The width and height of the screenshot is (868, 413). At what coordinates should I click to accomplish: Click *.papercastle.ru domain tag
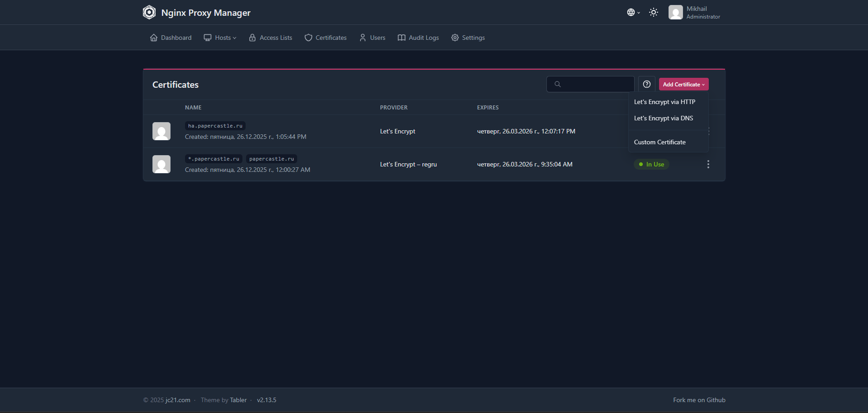[213, 159]
